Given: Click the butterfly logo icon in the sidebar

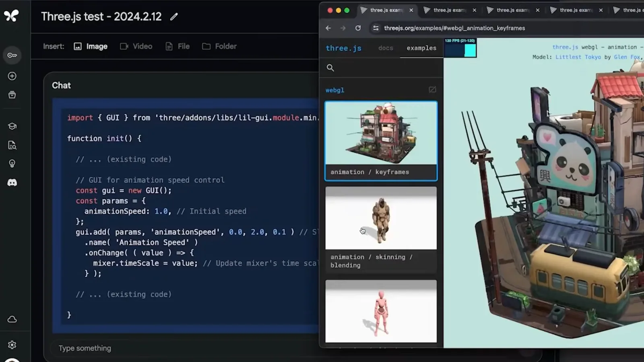Looking at the screenshot, I should tap(11, 16).
